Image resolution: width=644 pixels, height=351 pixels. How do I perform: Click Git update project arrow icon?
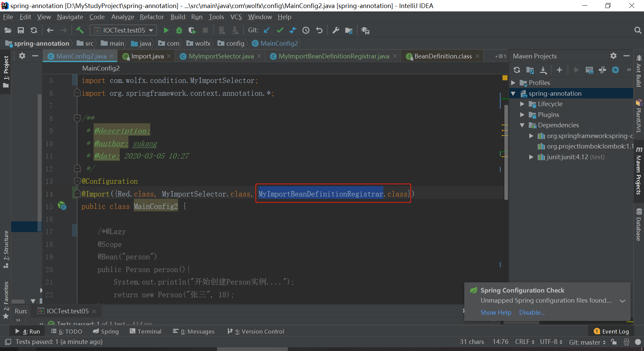pos(267,30)
